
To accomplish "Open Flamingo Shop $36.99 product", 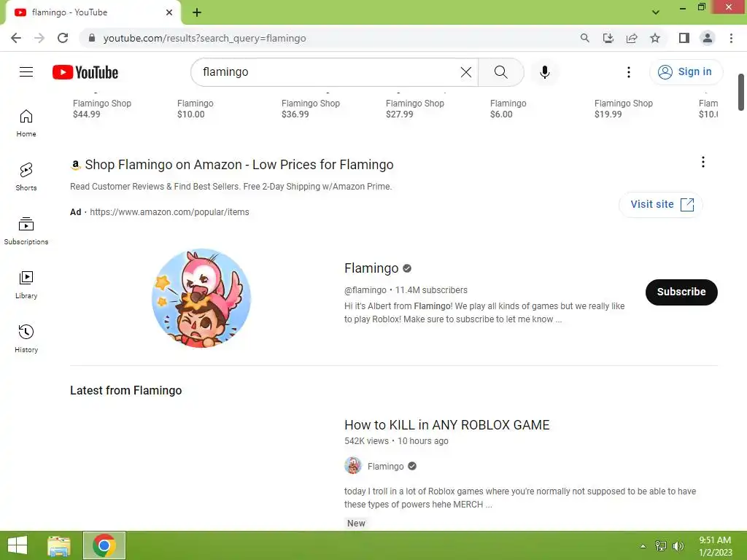I will (311, 109).
